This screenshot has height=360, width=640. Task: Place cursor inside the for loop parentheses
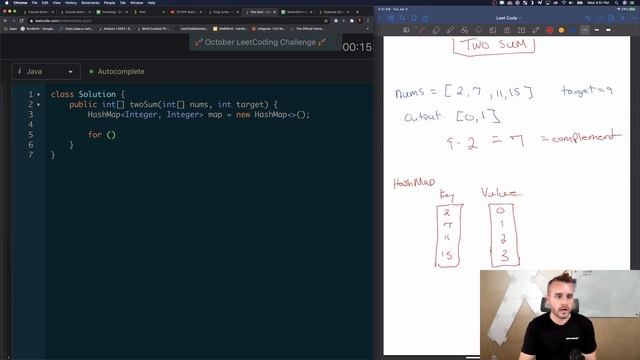pos(111,135)
